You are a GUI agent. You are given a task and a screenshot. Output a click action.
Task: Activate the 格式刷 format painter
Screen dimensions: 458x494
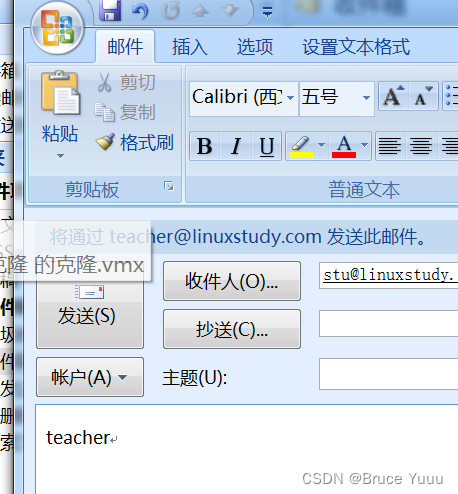(x=134, y=142)
